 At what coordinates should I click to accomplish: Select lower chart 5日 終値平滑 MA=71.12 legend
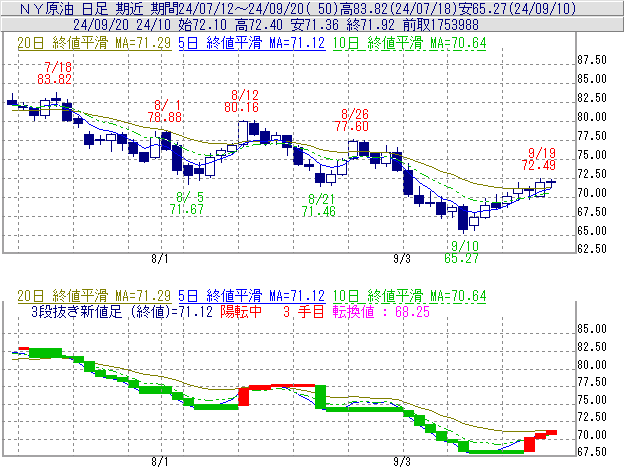pyautogui.click(x=252, y=296)
